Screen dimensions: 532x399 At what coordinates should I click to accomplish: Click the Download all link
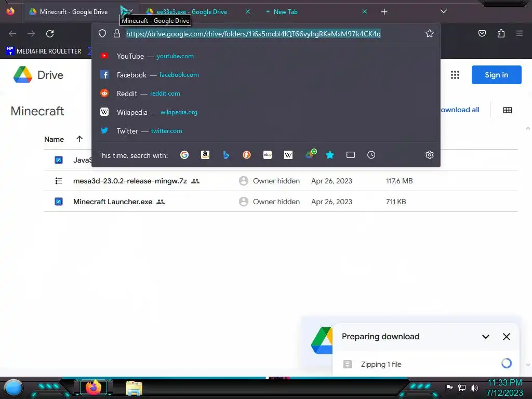[x=460, y=110]
